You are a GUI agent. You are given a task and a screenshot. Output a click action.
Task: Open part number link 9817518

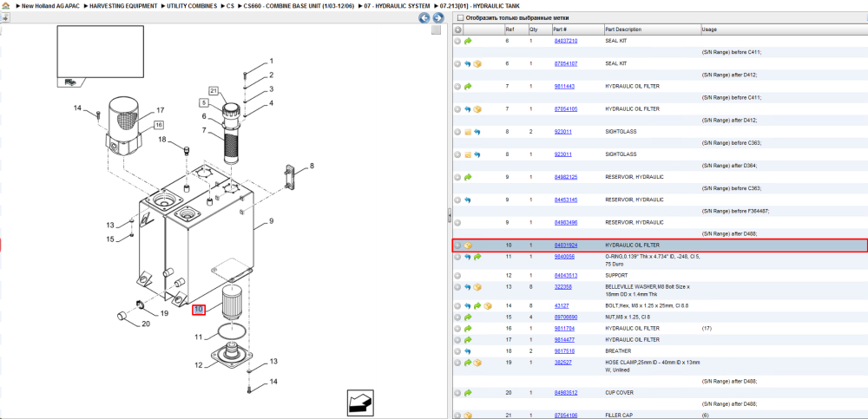pos(565,351)
